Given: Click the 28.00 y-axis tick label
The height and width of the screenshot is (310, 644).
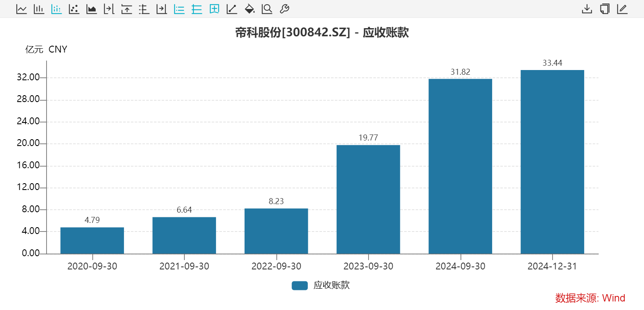Looking at the screenshot, I should click(x=27, y=99).
